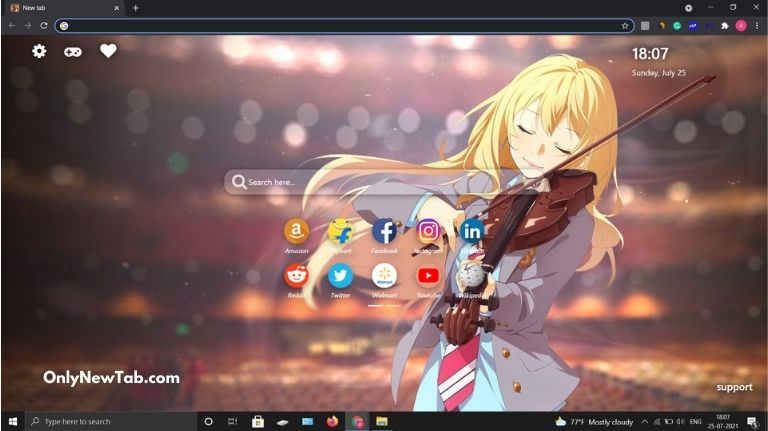Open the new tab page settings gear
The height and width of the screenshot is (431, 768).
[x=39, y=51]
